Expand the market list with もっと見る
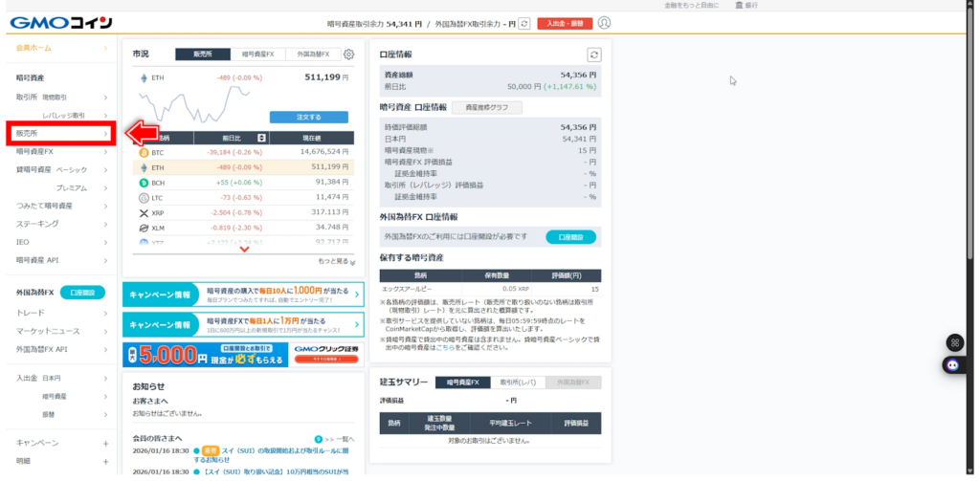 pyautogui.click(x=336, y=261)
